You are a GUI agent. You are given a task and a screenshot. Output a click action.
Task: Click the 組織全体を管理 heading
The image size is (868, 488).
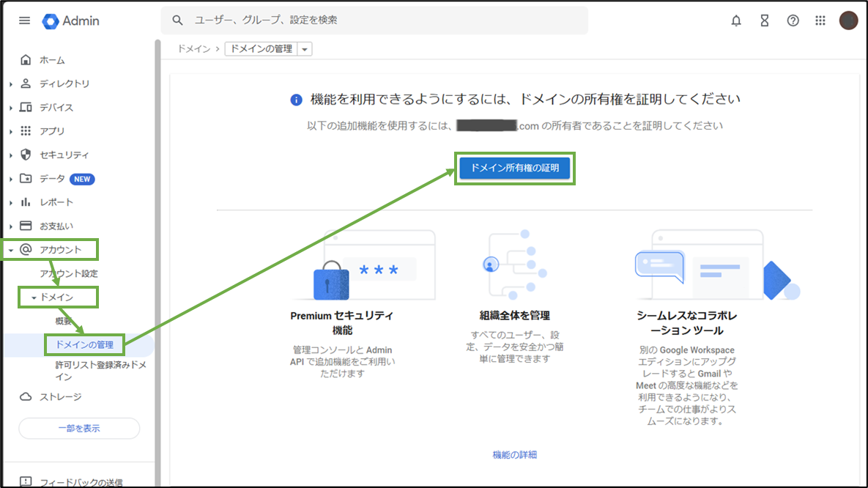[x=515, y=315]
